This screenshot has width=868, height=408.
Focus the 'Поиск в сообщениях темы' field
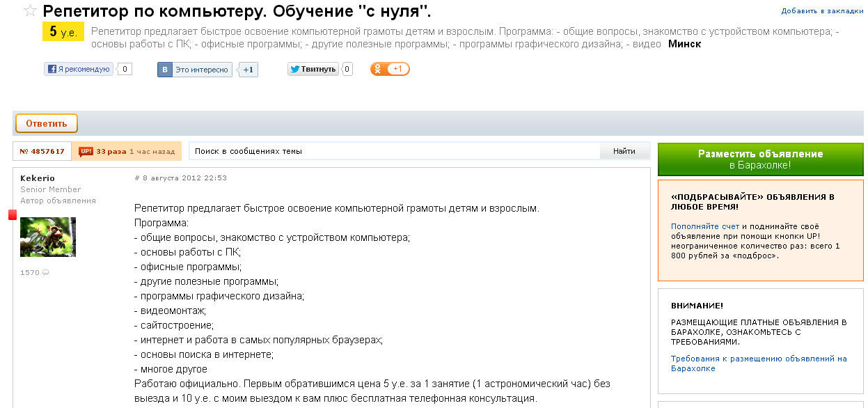[x=395, y=151]
